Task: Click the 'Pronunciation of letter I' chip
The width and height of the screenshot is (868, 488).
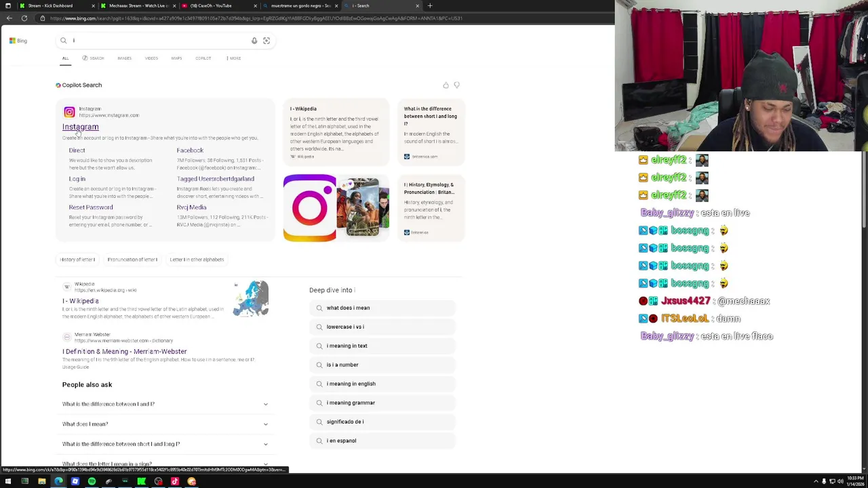Action: click(132, 260)
